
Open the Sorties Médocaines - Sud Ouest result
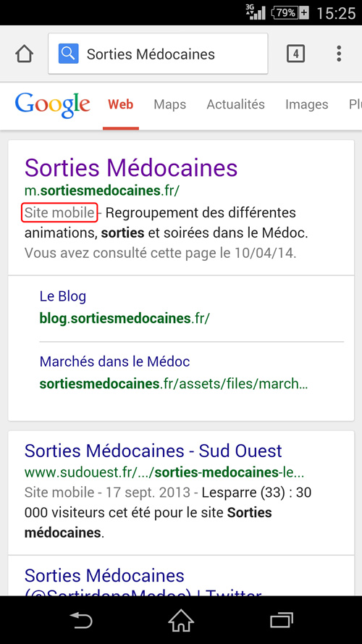coord(153,451)
